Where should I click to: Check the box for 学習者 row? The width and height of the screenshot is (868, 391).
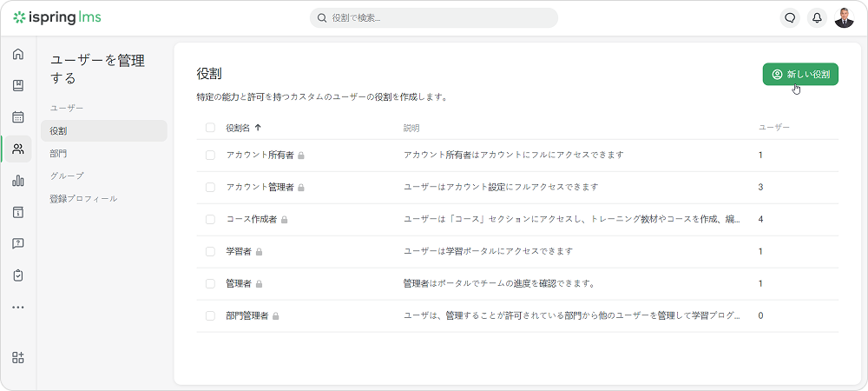(x=210, y=251)
